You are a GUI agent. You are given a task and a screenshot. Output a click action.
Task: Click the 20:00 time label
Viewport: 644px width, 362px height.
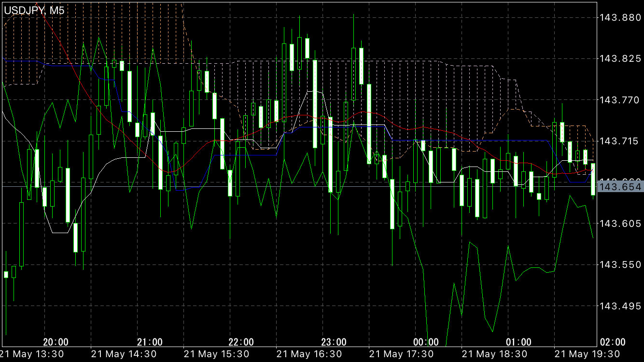56,342
